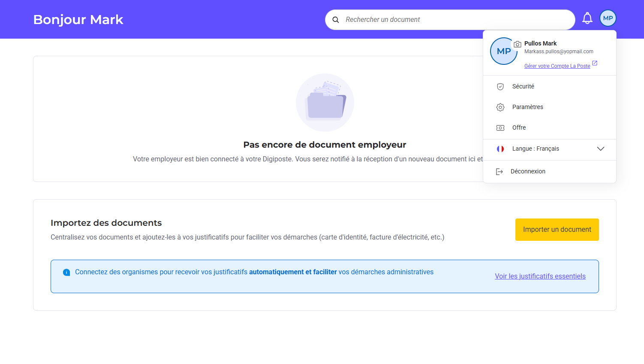
Task: Click the MP avatar in header
Action: coord(608,18)
